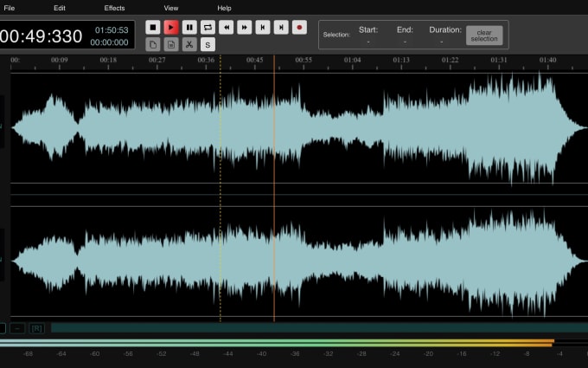Click the 00:09 mark on the timeline ruler

click(60, 60)
